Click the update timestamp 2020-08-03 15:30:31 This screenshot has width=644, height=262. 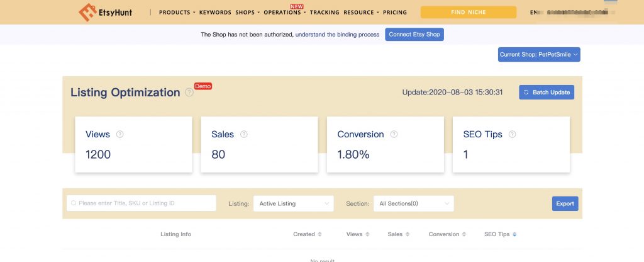click(x=465, y=93)
